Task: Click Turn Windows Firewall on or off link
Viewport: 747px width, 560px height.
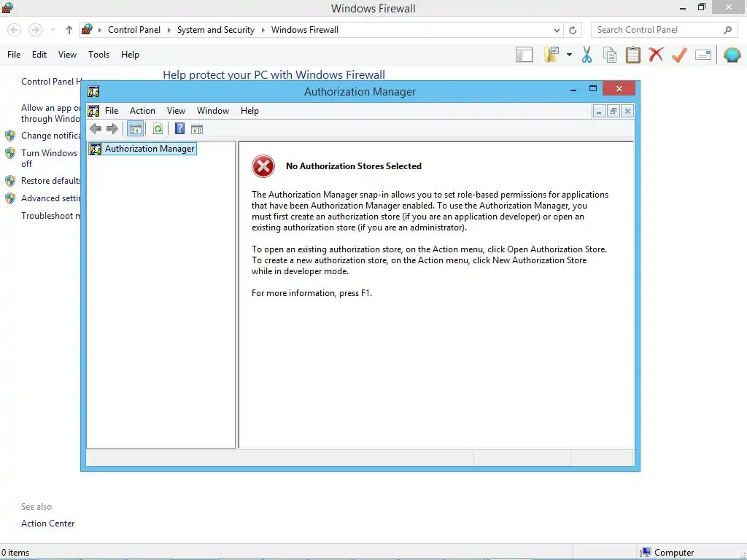Action: (x=50, y=158)
